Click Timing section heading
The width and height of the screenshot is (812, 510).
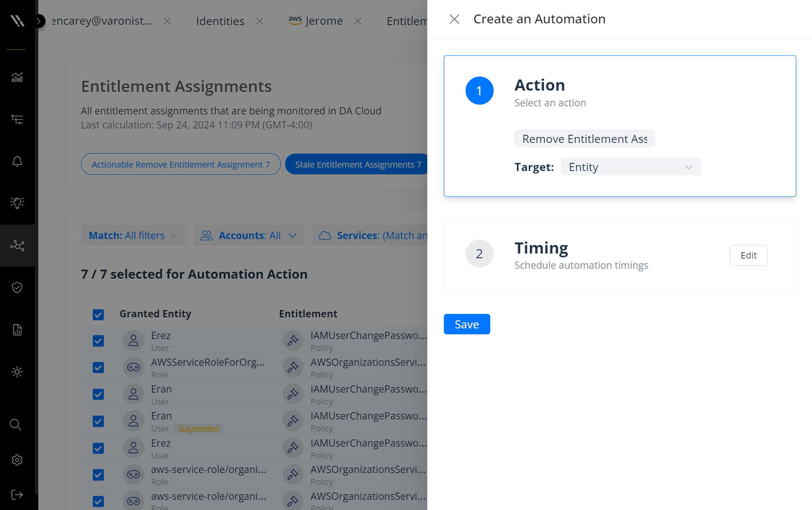click(541, 248)
